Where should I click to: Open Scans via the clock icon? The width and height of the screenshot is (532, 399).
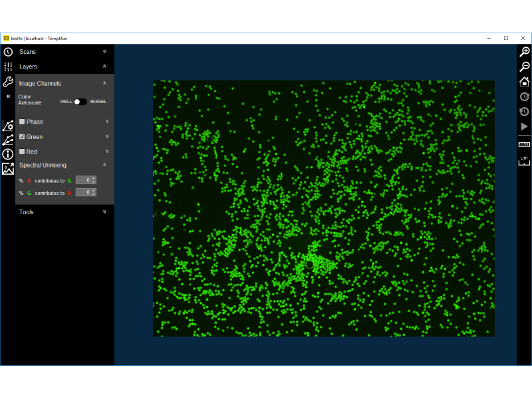point(8,52)
